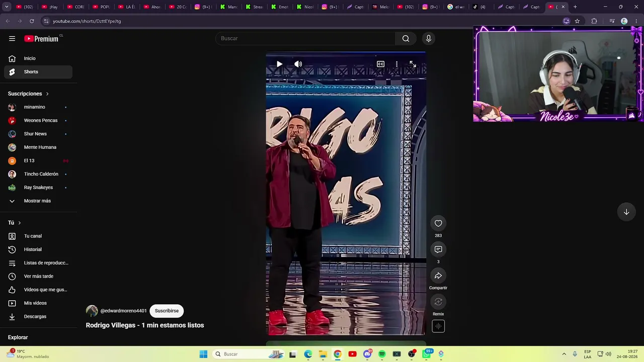Open a new Chrome tab
This screenshot has width=644, height=362.
[x=575, y=7]
